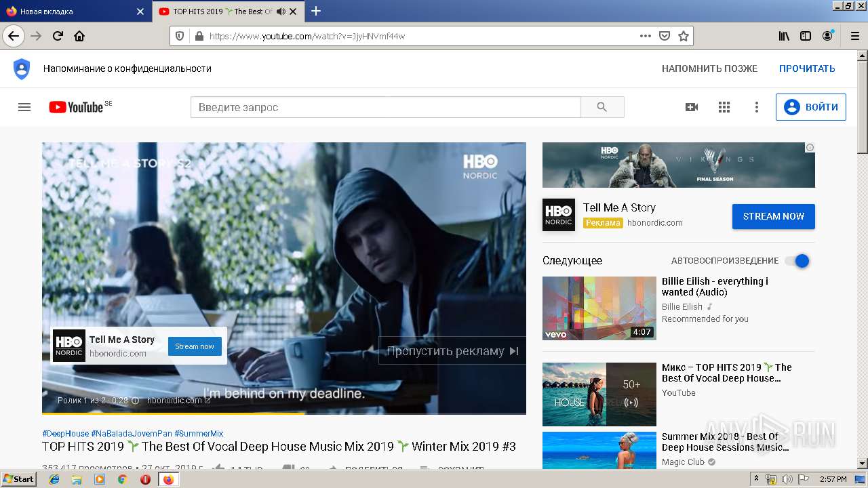
Task: Open the YouTube apps grid
Action: 724,107
